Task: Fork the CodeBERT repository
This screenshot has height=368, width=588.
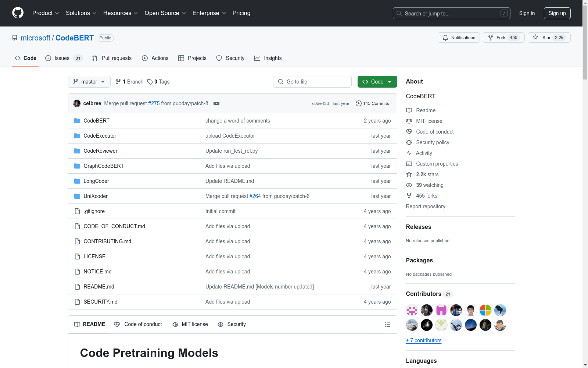Action: (x=504, y=38)
